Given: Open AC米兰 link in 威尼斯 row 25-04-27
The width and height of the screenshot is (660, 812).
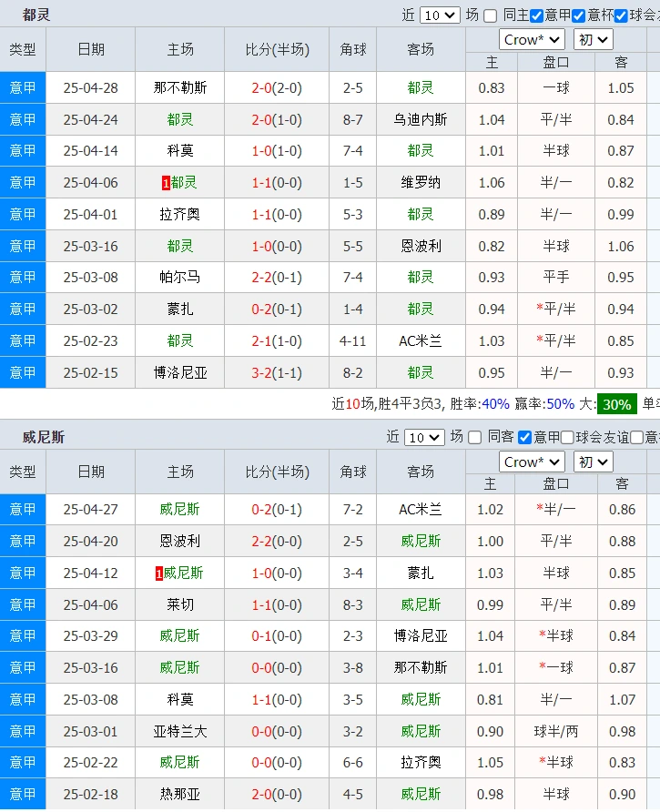Looking at the screenshot, I should (x=421, y=510).
